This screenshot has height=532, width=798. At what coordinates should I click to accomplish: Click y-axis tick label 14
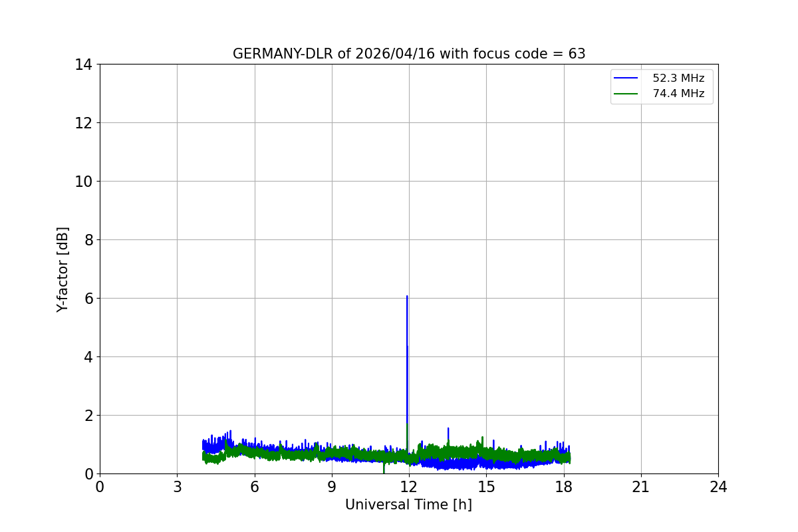[x=84, y=65]
